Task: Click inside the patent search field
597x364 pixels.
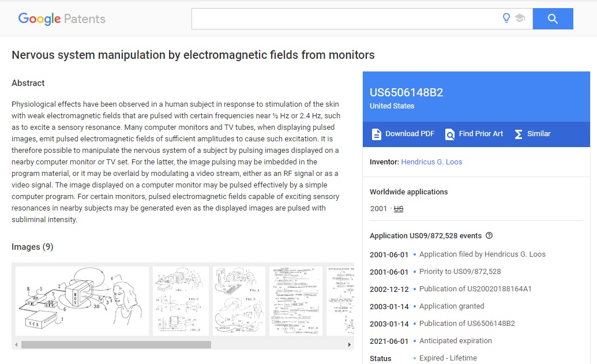Action: (x=346, y=19)
